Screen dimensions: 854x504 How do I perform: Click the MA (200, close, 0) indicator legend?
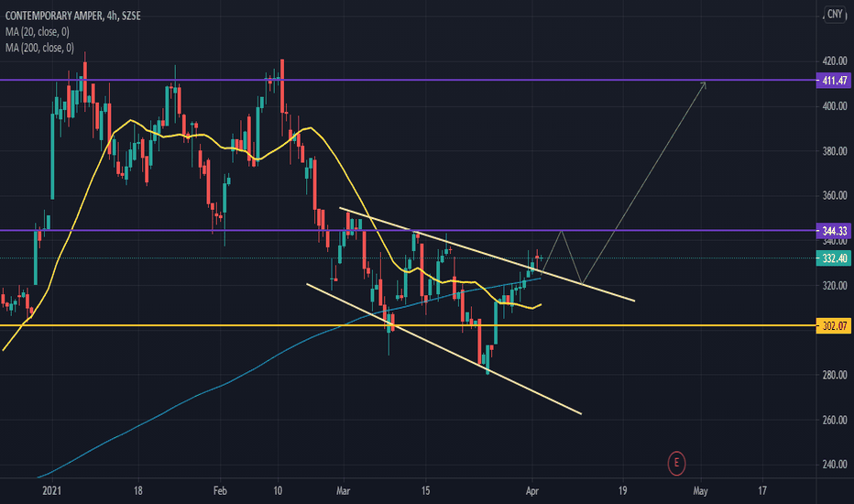(39, 48)
